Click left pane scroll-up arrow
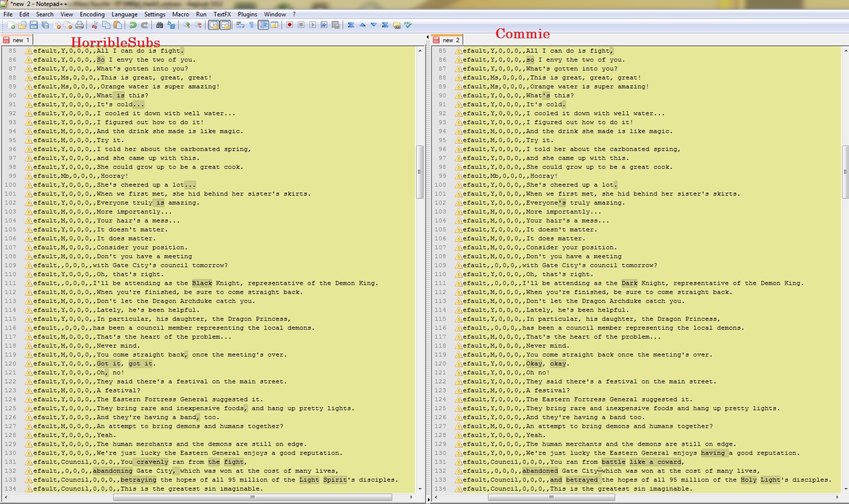The image size is (849, 504). (420, 51)
